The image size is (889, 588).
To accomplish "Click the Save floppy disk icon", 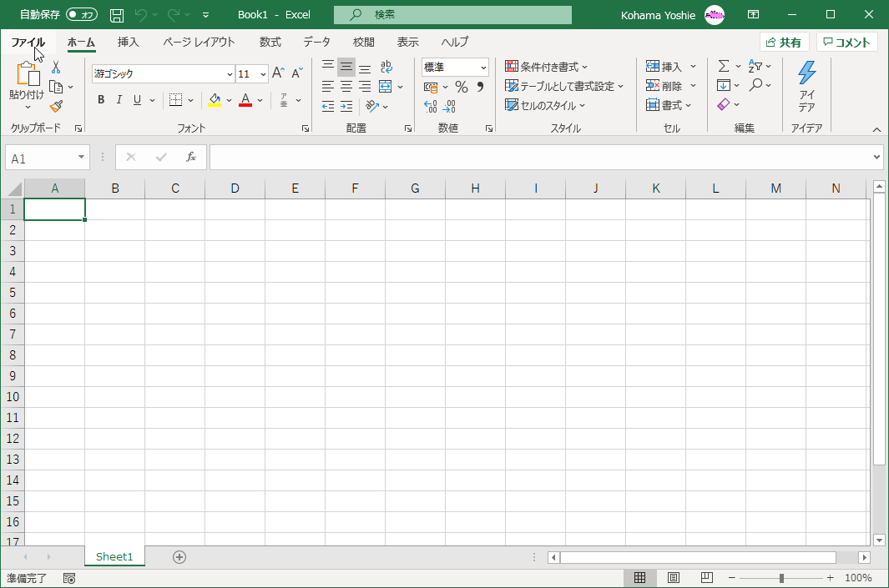I will point(117,15).
